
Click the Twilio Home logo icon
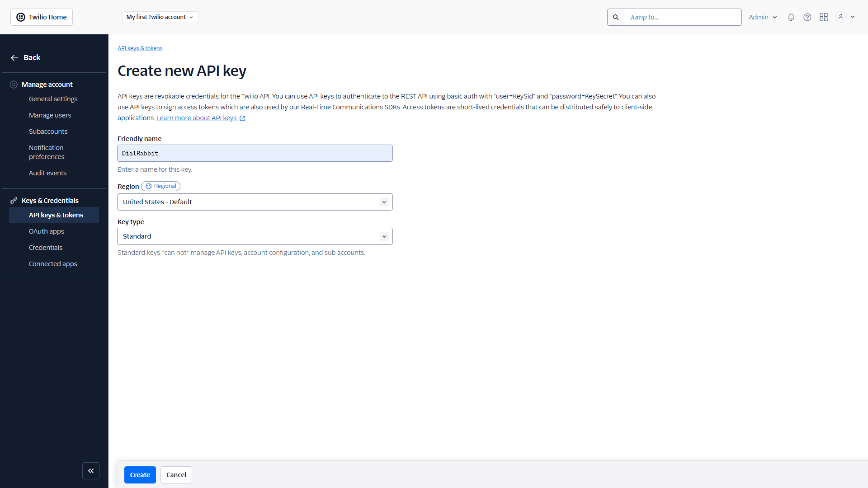tap(21, 17)
